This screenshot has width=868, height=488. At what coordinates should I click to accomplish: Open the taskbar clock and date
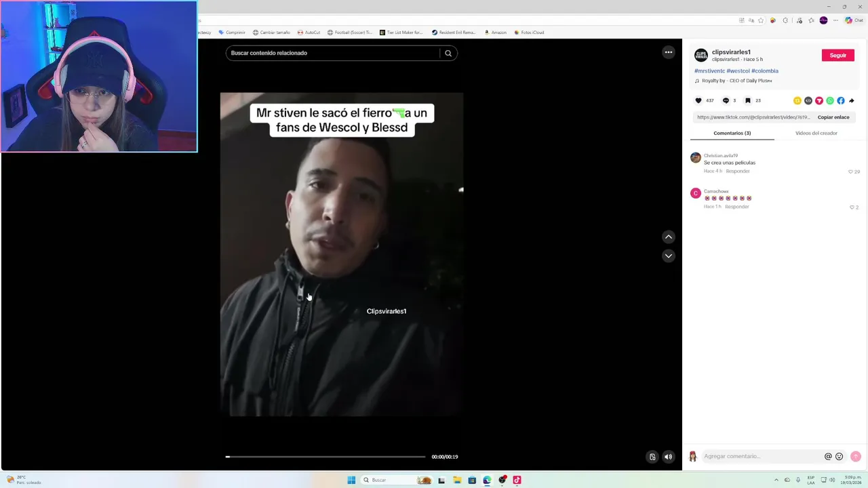pyautogui.click(x=850, y=480)
